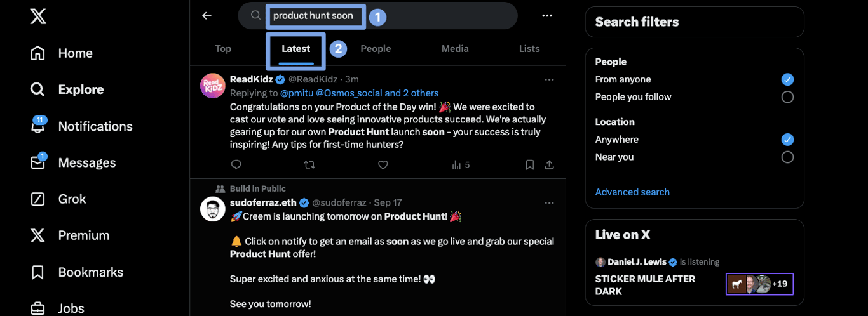Open the Notifications bell
868x316 pixels.
click(38, 126)
